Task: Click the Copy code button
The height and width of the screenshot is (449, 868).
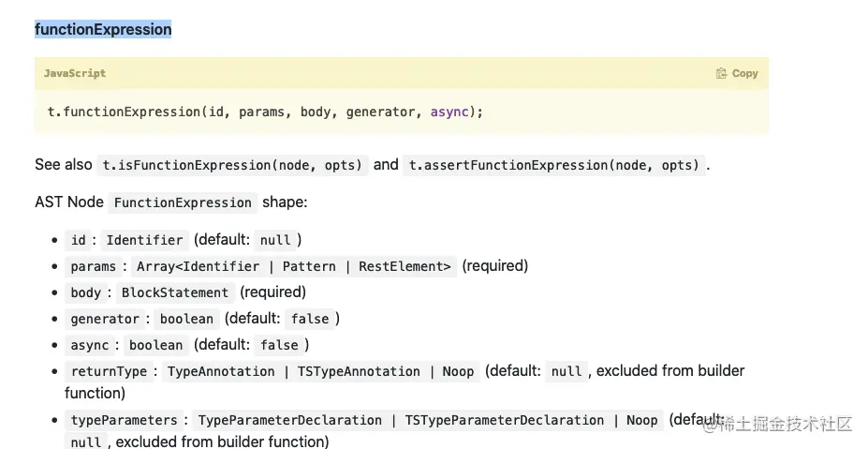Action: pos(744,73)
